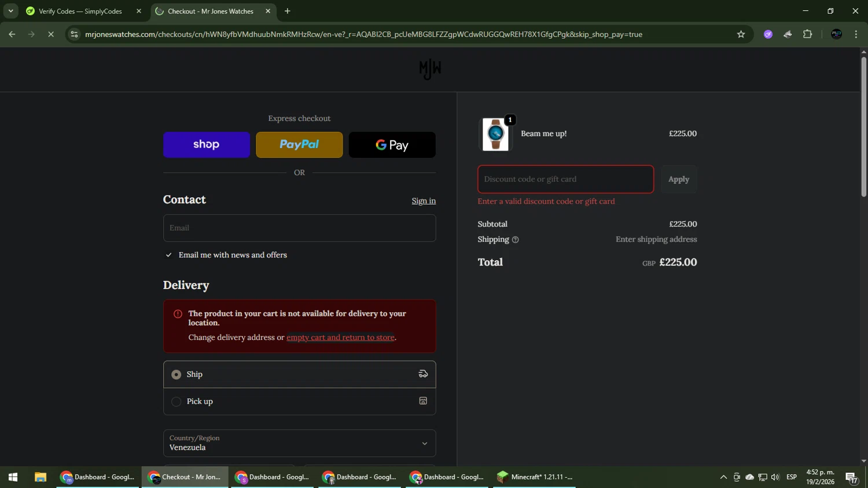Viewport: 868px width, 488px height.
Task: Click the browser address bar URL
Action: point(363,34)
